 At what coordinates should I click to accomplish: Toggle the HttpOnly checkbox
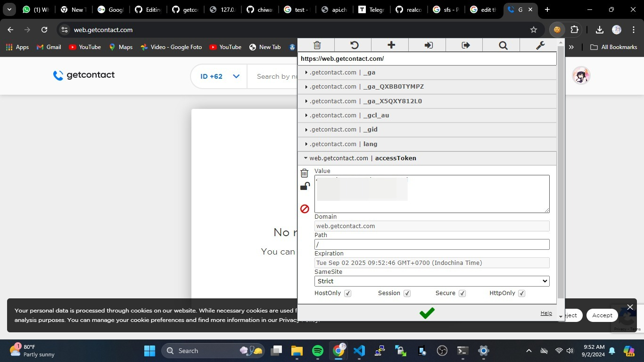pos(521,293)
